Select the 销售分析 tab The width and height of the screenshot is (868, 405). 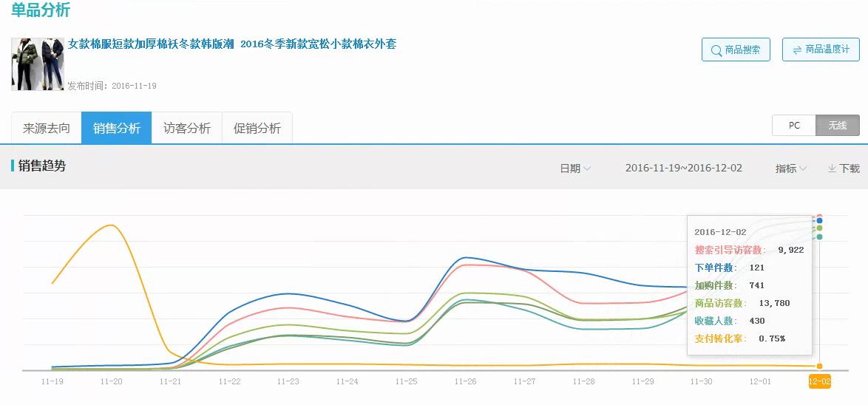coord(117,129)
